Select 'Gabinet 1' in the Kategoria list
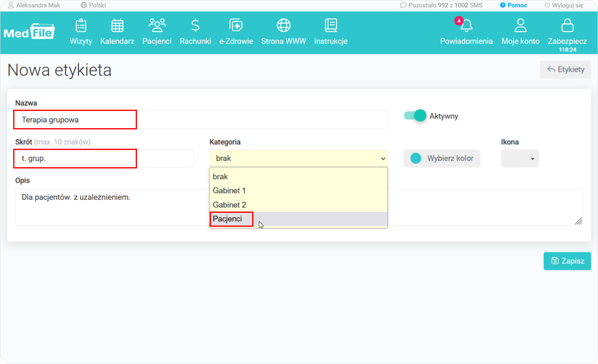 tap(299, 191)
